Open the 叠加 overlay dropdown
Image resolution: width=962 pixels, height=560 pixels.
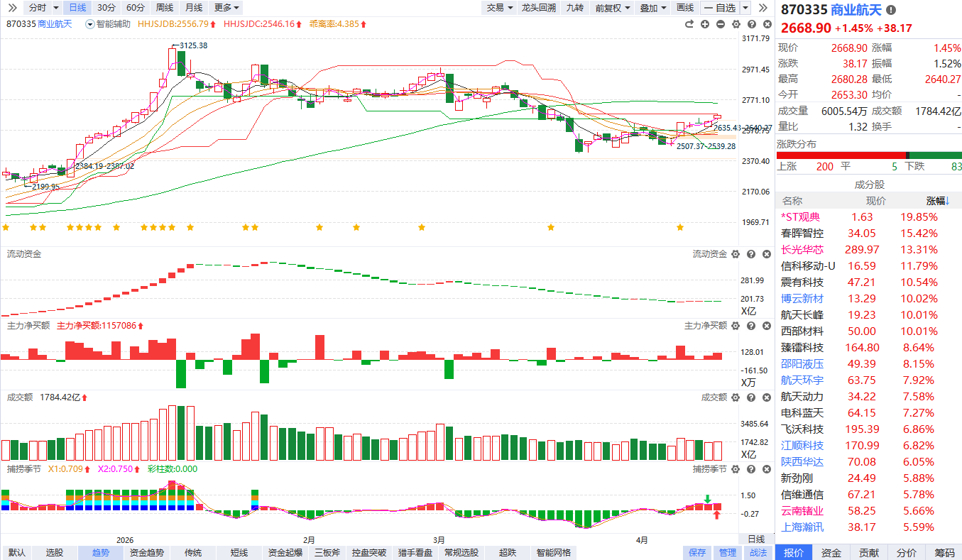[653, 8]
